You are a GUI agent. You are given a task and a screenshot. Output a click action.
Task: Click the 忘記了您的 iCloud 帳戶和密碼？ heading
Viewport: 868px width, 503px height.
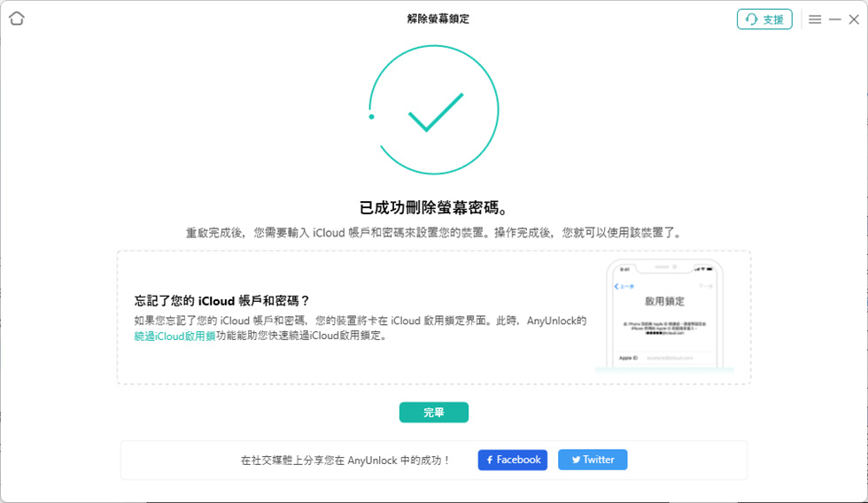222,301
